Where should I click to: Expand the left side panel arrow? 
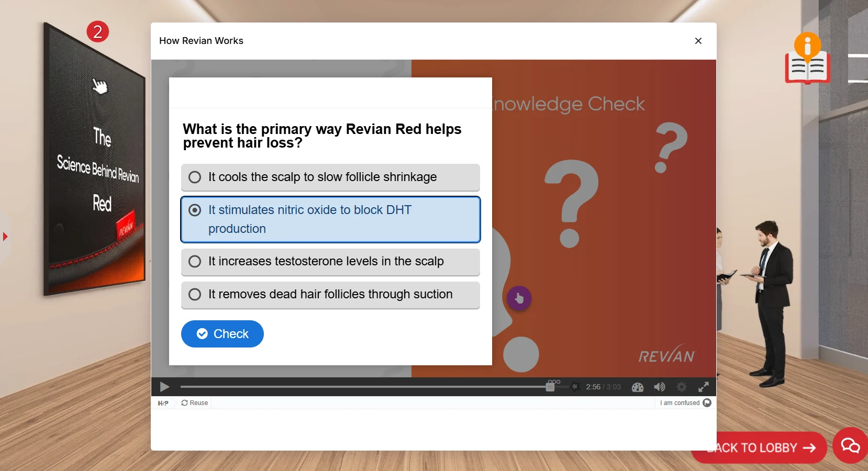[5, 237]
